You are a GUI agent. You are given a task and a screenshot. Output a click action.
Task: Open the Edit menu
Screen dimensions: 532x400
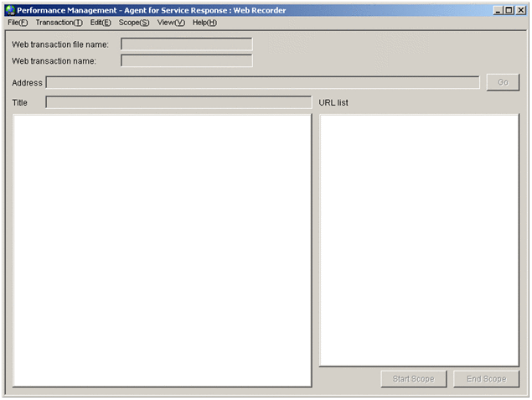click(x=101, y=23)
